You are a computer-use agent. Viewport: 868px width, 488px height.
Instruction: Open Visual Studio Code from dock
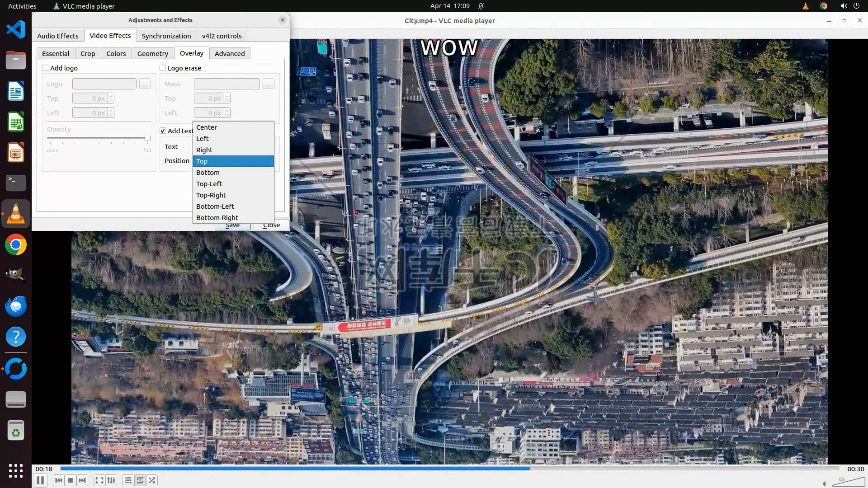point(16,30)
